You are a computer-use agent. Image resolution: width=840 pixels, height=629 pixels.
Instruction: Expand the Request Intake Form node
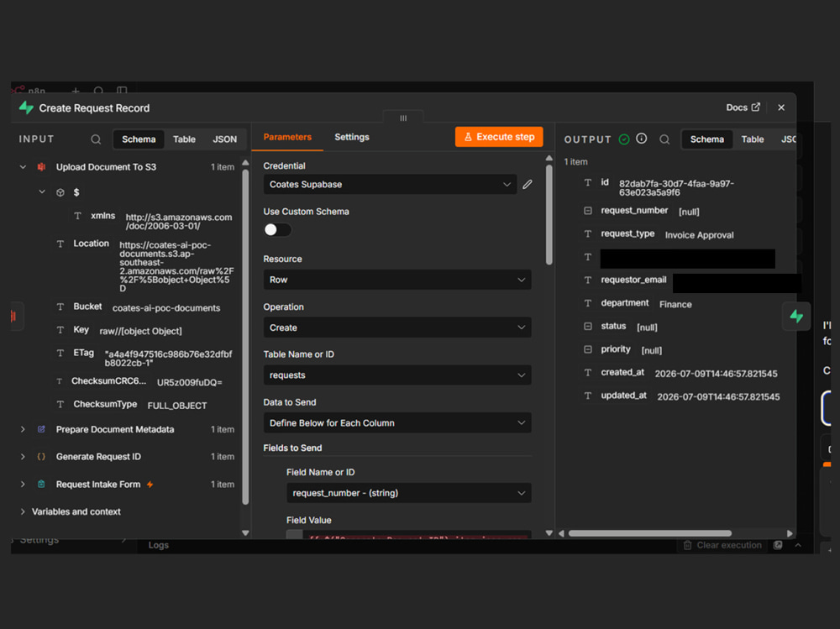click(23, 484)
